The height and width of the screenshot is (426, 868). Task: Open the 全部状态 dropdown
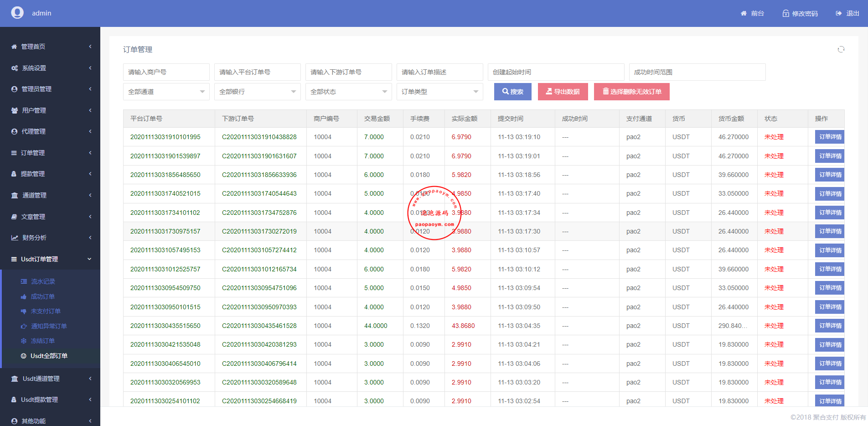click(348, 92)
